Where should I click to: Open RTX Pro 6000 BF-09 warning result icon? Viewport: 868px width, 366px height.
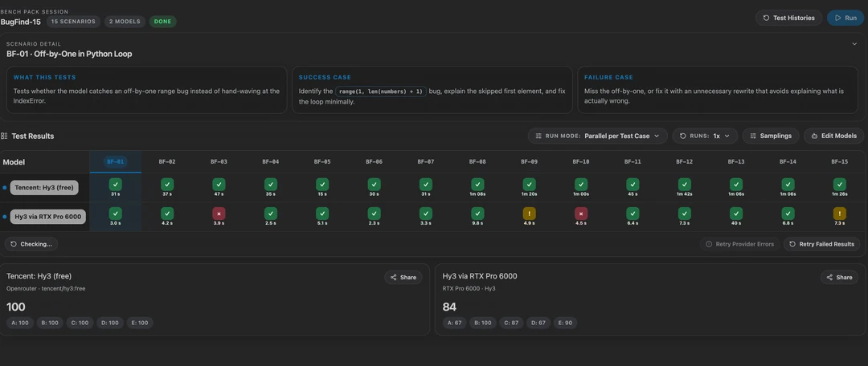529,213
